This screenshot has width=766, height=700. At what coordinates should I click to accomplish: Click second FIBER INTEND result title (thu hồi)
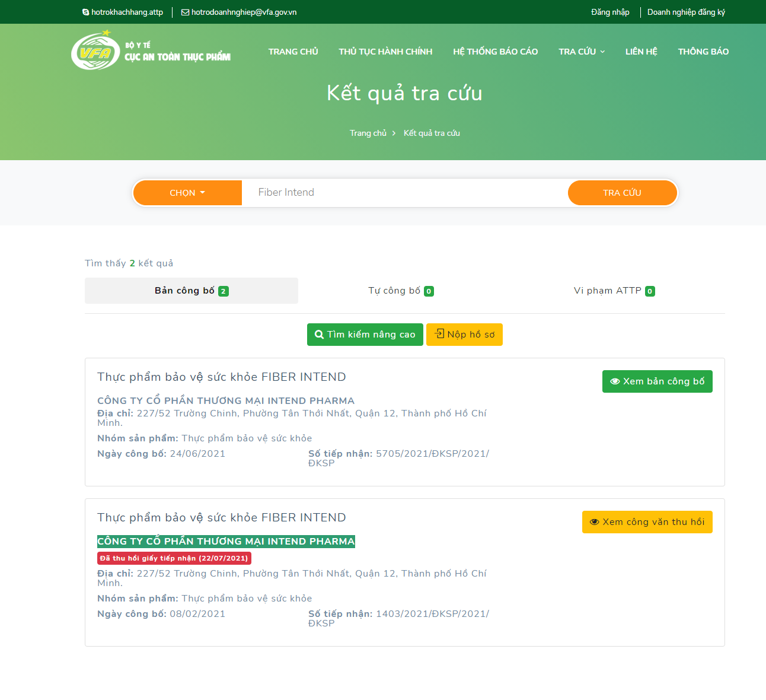[x=222, y=518]
